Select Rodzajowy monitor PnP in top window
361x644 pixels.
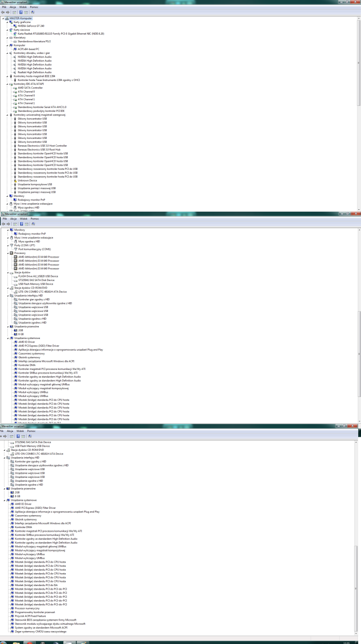[x=31, y=200]
